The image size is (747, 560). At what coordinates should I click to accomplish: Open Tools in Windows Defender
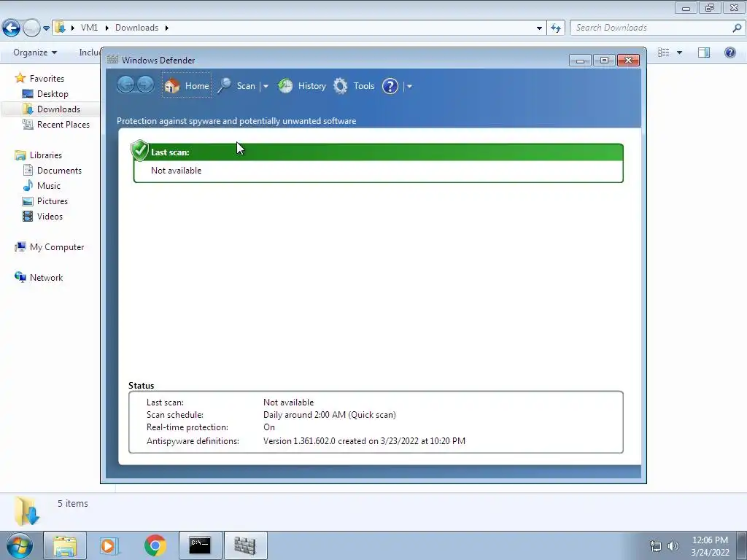coord(354,86)
